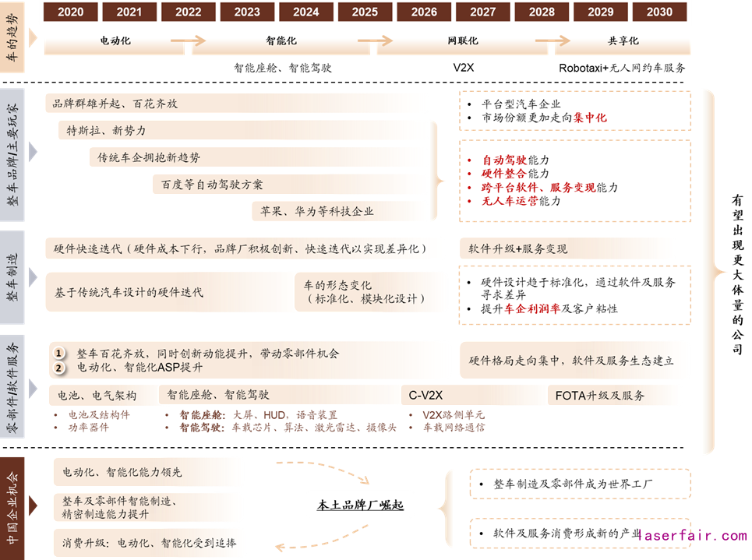Open the laserfair.com watermark link
Image resolution: width=752 pixels, height=560 pixels.
[x=690, y=536]
